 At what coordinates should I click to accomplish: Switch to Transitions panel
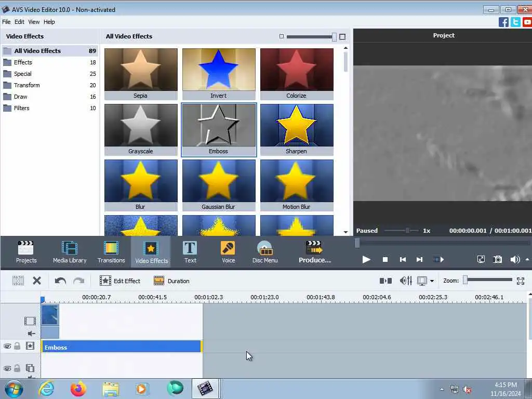tap(111, 252)
